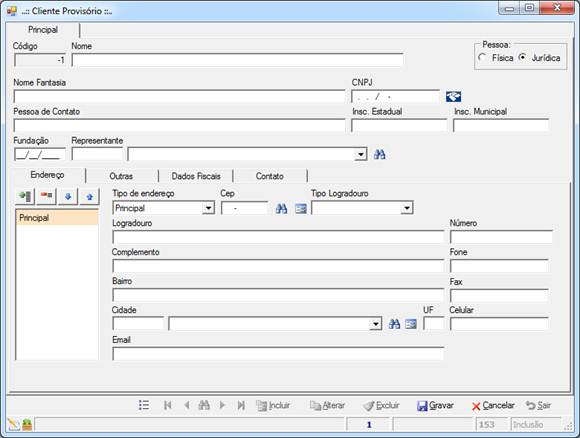
Task: Switch to the Principal top tab
Action: pyautogui.click(x=43, y=30)
